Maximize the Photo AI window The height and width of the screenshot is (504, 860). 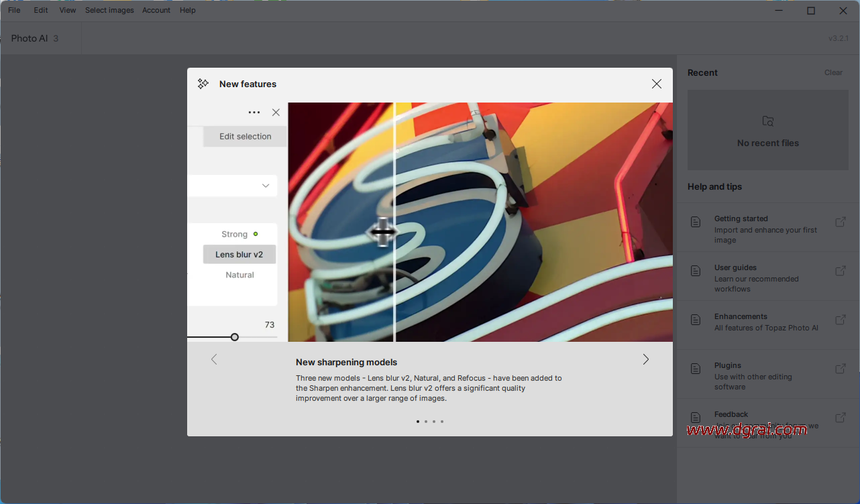click(x=811, y=10)
